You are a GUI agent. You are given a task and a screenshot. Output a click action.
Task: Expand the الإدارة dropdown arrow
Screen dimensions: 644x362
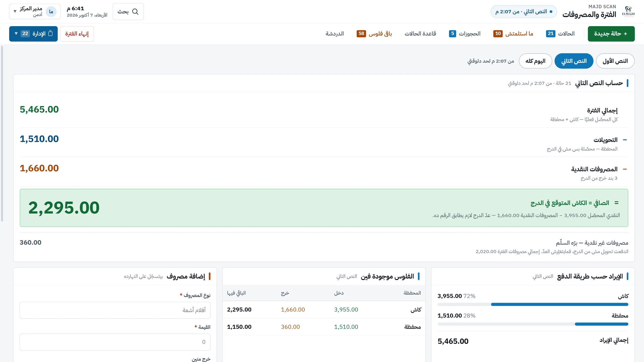click(x=16, y=33)
